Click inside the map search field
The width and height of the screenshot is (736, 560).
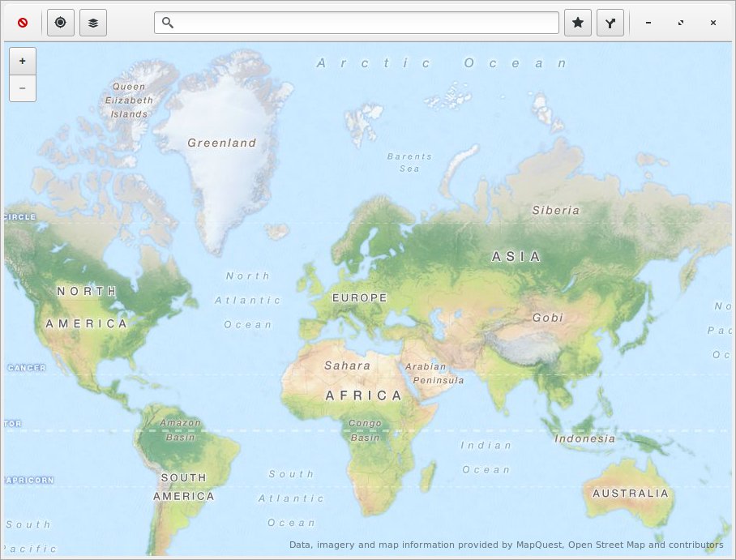pos(357,23)
